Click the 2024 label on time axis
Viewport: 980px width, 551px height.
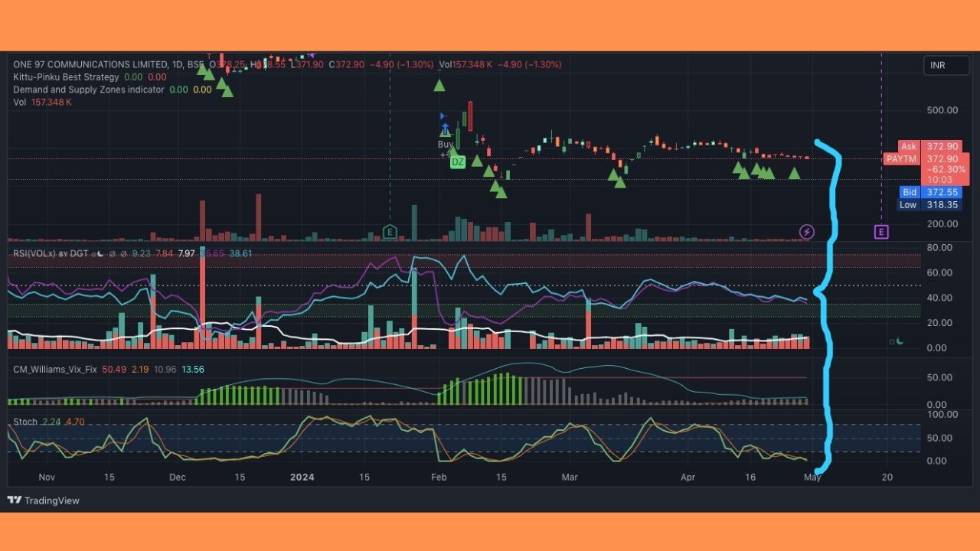pyautogui.click(x=302, y=477)
